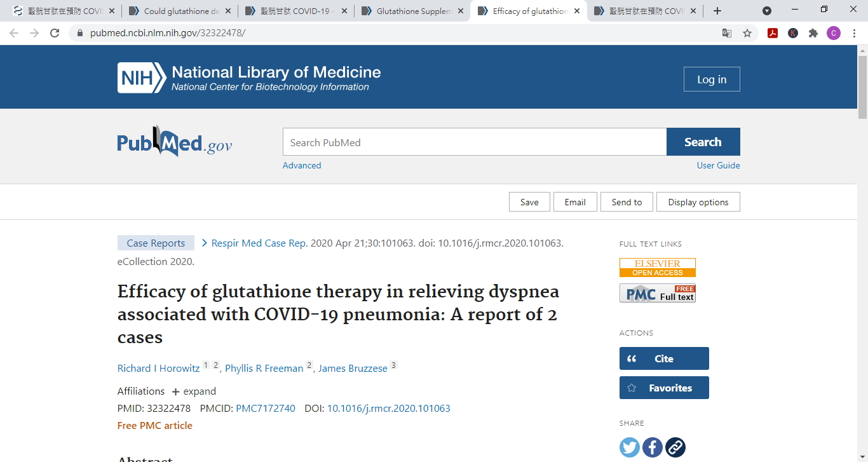The image size is (868, 462).
Task: Reload the page
Action: coord(55,33)
